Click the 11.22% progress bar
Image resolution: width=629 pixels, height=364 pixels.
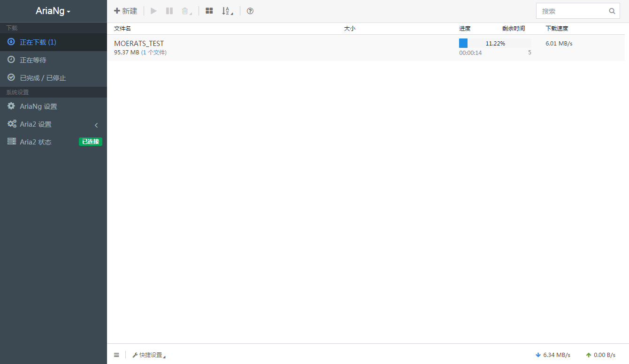(x=495, y=43)
